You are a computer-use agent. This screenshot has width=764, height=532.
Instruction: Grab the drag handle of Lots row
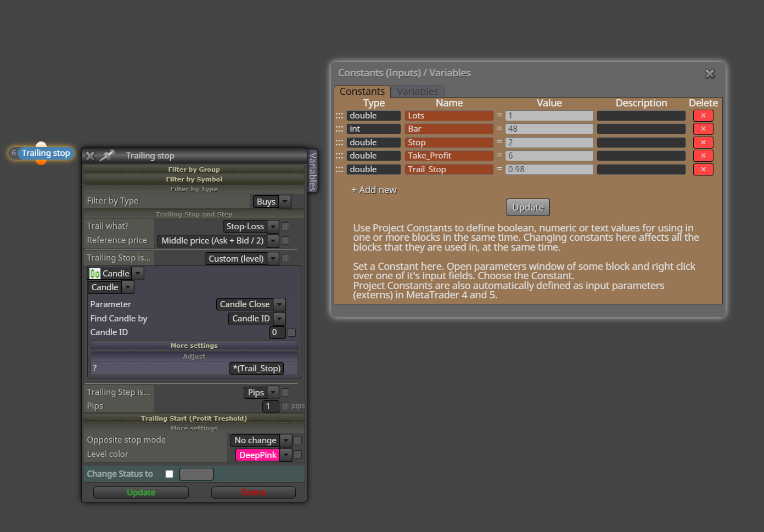click(339, 116)
